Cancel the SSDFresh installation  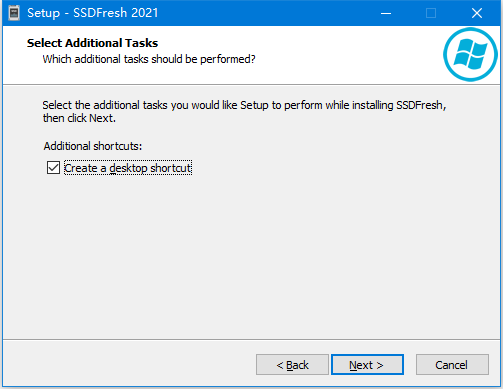pos(452,365)
